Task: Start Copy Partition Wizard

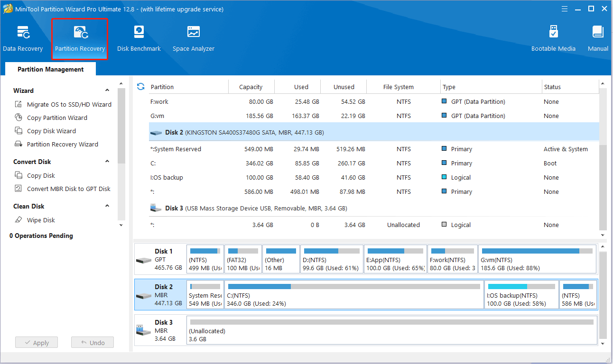Action: [51, 118]
